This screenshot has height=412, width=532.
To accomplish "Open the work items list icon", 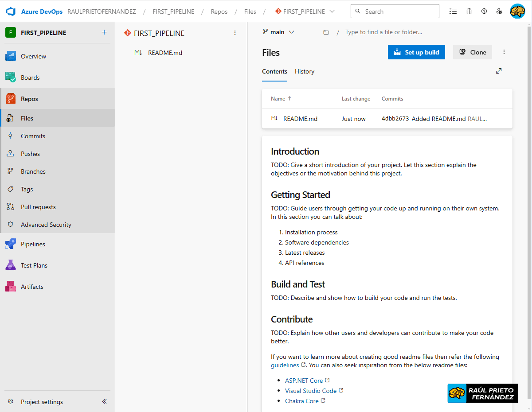I will [x=453, y=12].
